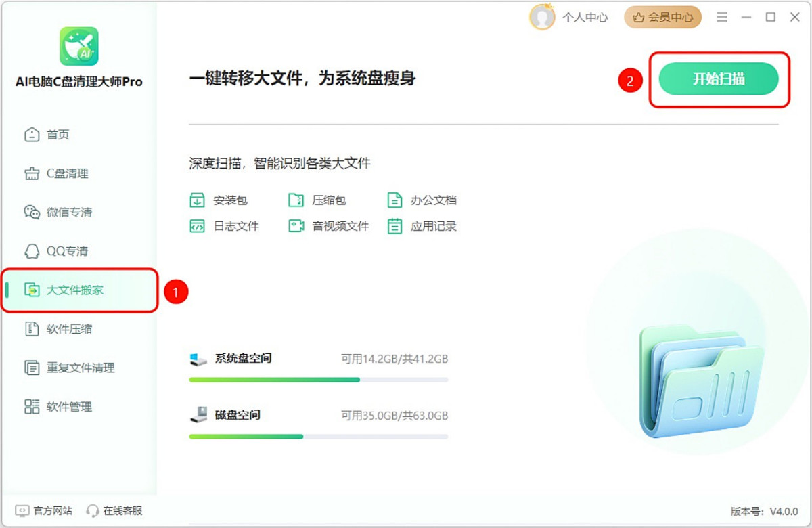Select the 大文件搬家 sidebar icon
This screenshot has height=528, width=812.
(32, 290)
